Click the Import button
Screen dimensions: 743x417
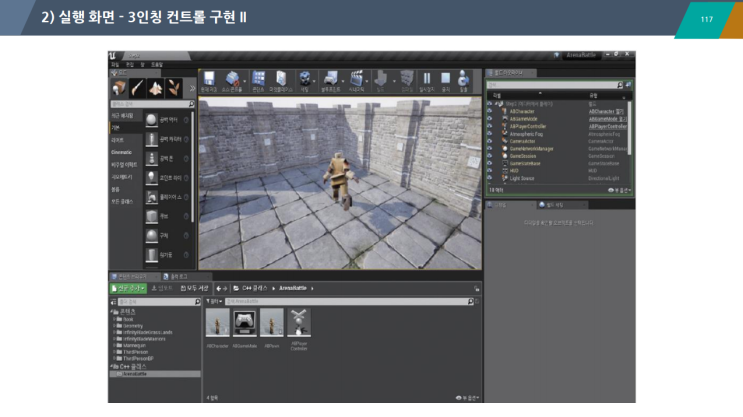coord(162,288)
